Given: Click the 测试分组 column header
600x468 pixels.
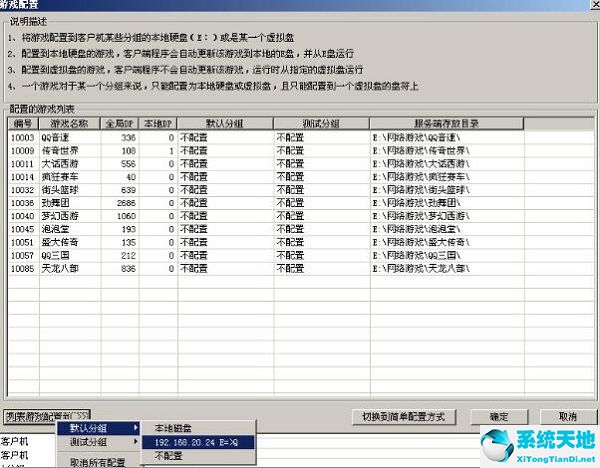Looking at the screenshot, I should click(321, 124).
